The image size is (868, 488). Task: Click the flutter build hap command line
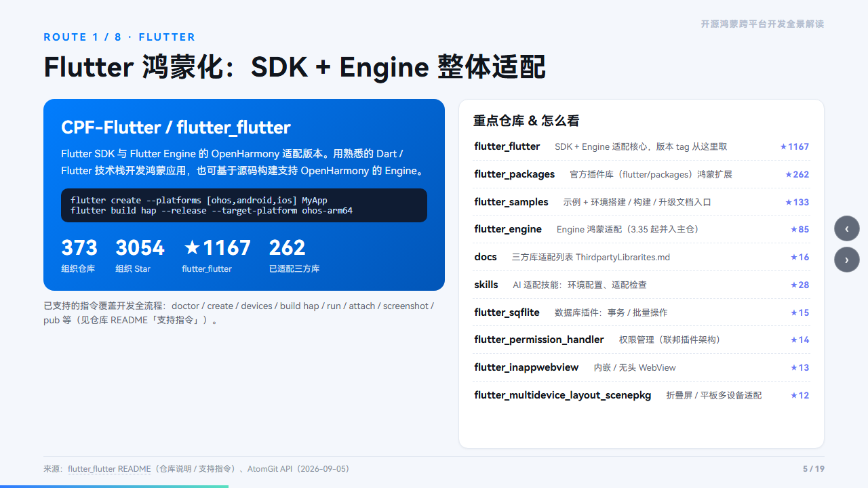click(212, 211)
